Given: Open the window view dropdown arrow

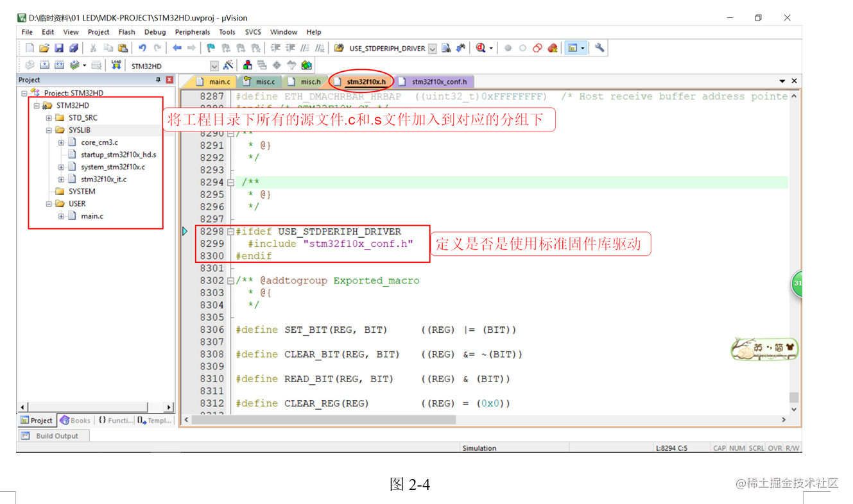Looking at the screenshot, I should 583,48.
